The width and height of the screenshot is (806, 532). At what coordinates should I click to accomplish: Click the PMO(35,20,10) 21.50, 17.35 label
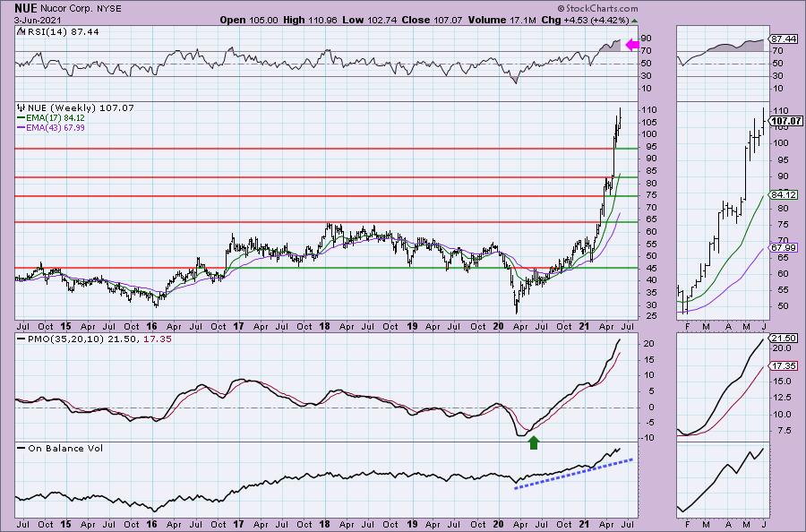[x=99, y=339]
